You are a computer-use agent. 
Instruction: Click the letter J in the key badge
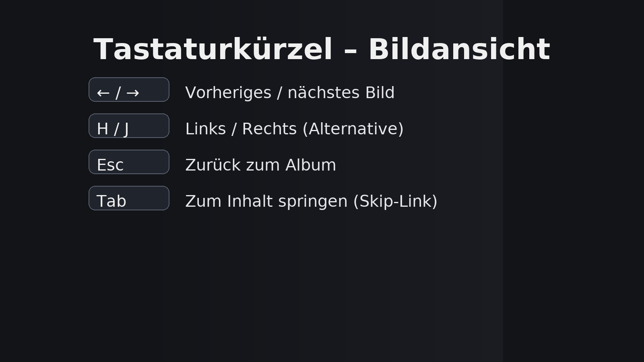point(126,130)
